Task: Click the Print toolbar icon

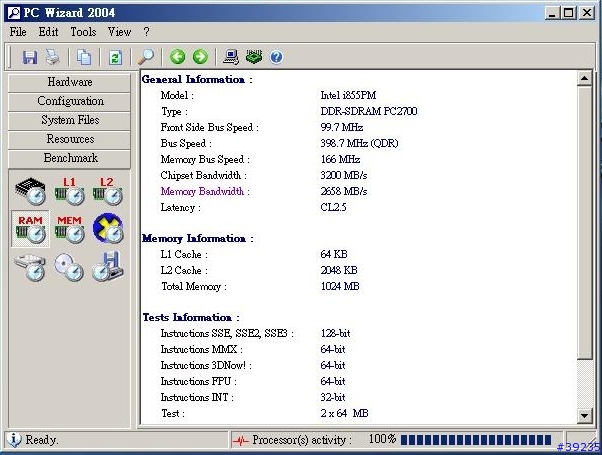Action: click(53, 57)
